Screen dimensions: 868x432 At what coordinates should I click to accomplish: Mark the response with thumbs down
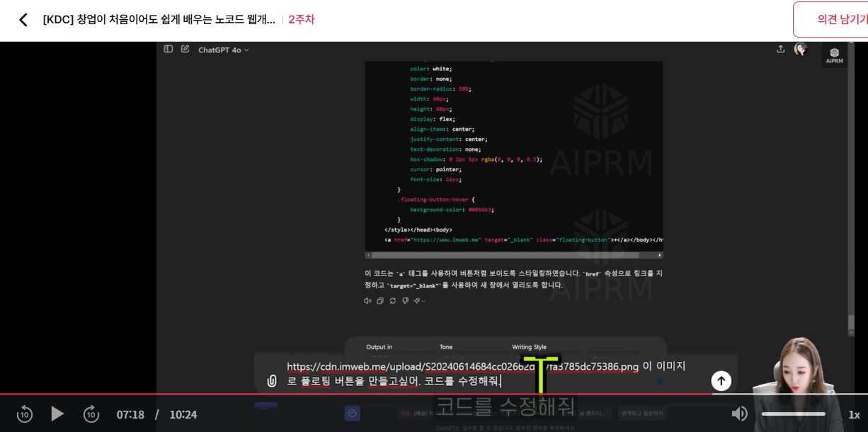(x=406, y=301)
